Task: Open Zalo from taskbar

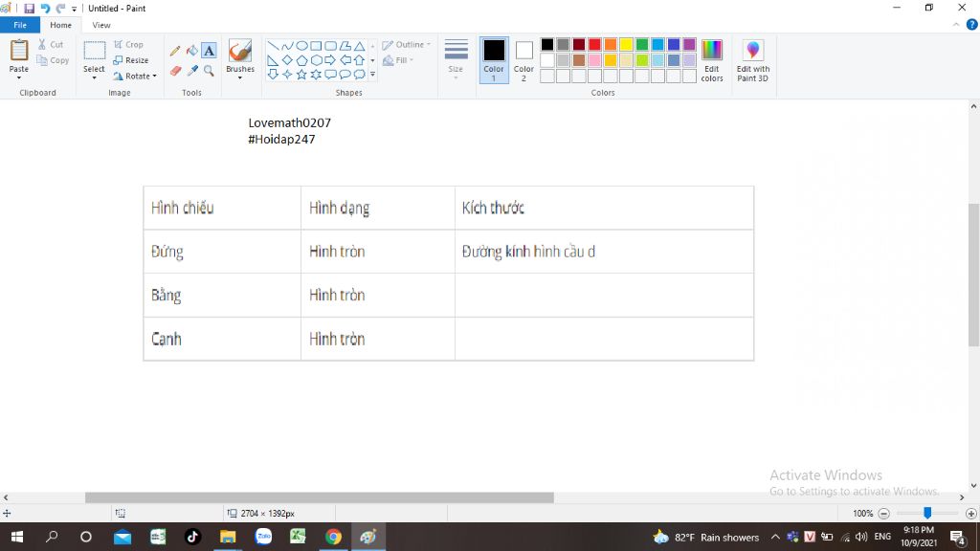Action: [263, 537]
